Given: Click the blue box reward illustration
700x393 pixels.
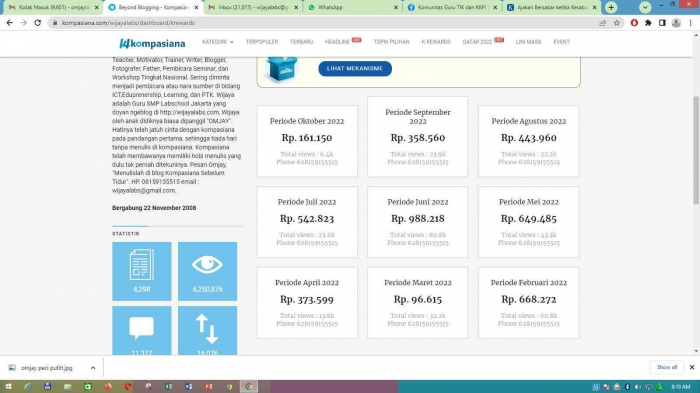Looking at the screenshot, I should point(281,69).
